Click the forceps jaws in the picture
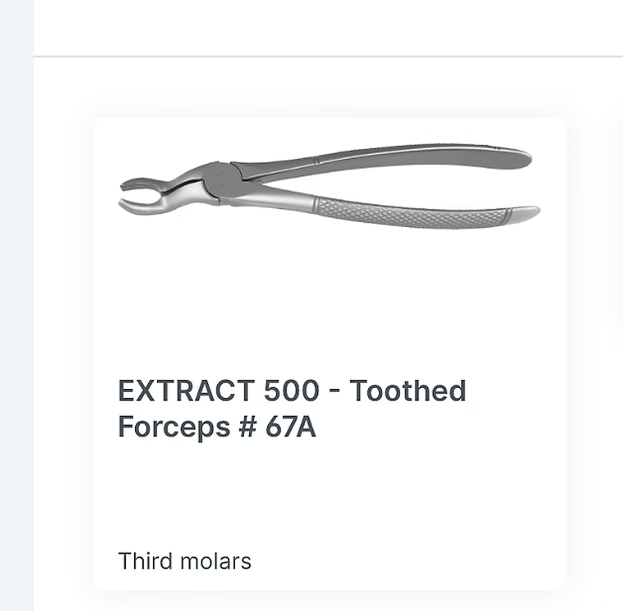The height and width of the screenshot is (611, 623). click(143, 194)
